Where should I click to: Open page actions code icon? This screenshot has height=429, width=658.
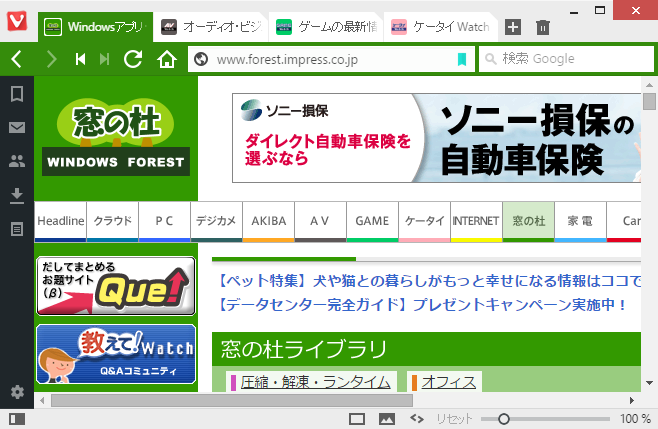pyautogui.click(x=417, y=419)
